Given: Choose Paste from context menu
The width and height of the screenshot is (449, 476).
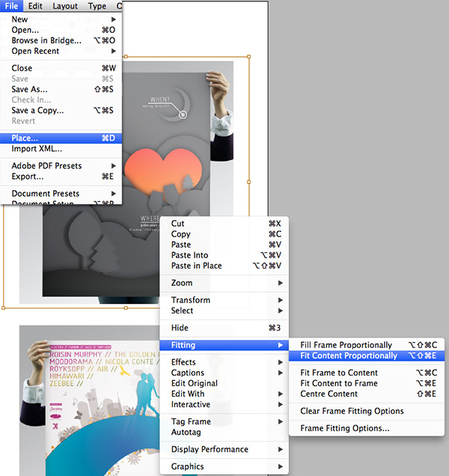Looking at the screenshot, I should (224, 245).
